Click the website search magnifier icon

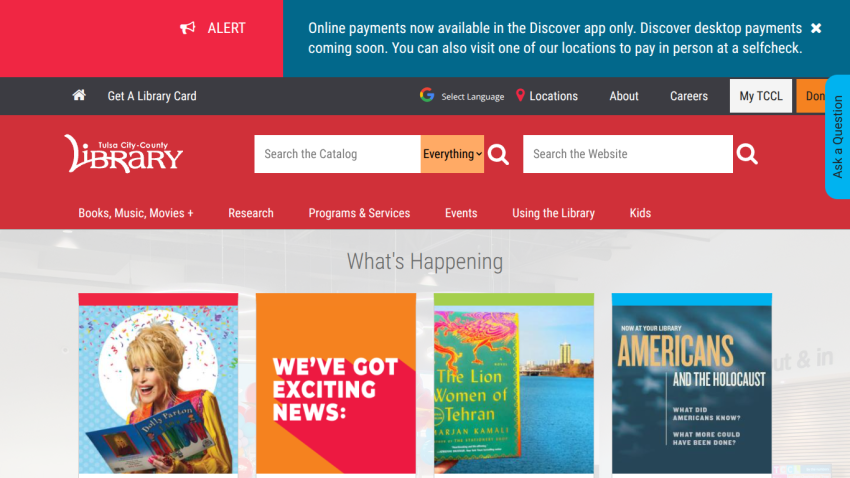[x=747, y=154]
